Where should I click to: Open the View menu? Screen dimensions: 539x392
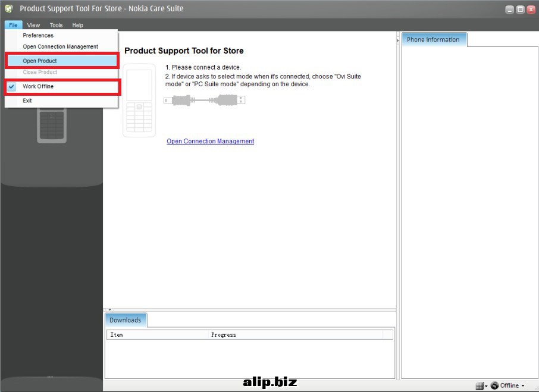tap(33, 25)
